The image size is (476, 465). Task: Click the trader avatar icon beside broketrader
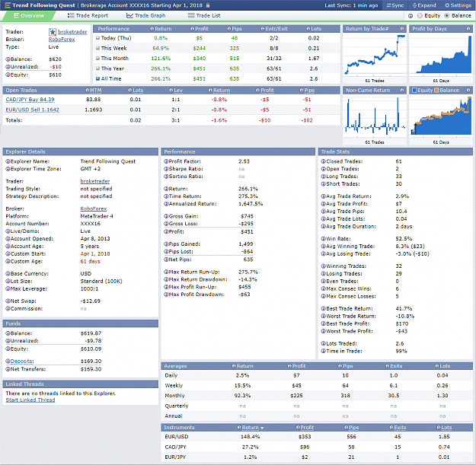53,31
